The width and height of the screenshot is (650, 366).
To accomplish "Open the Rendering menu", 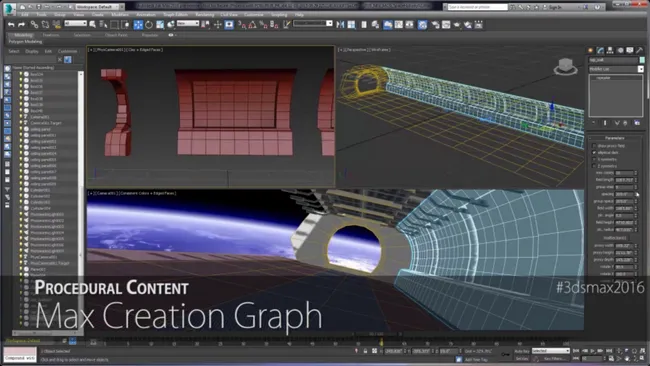I will (205, 15).
